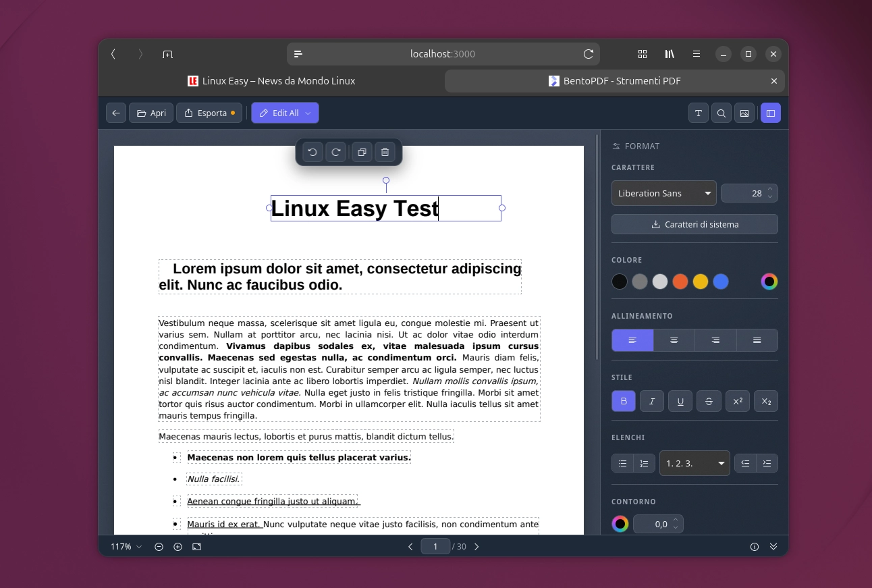Zoom out with the minus icon
Image resolution: width=872 pixels, height=588 pixels.
159,546
